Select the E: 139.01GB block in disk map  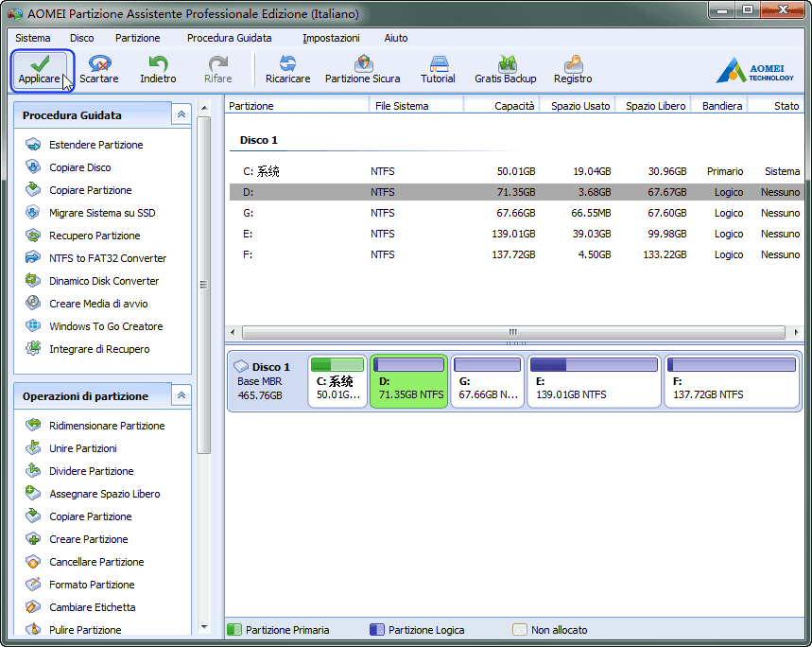[x=594, y=381]
